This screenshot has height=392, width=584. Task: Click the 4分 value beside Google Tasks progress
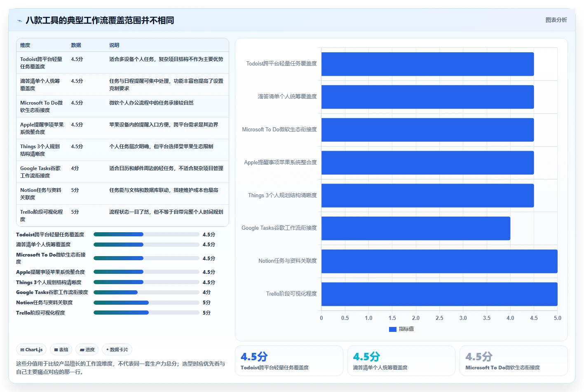[206, 292]
